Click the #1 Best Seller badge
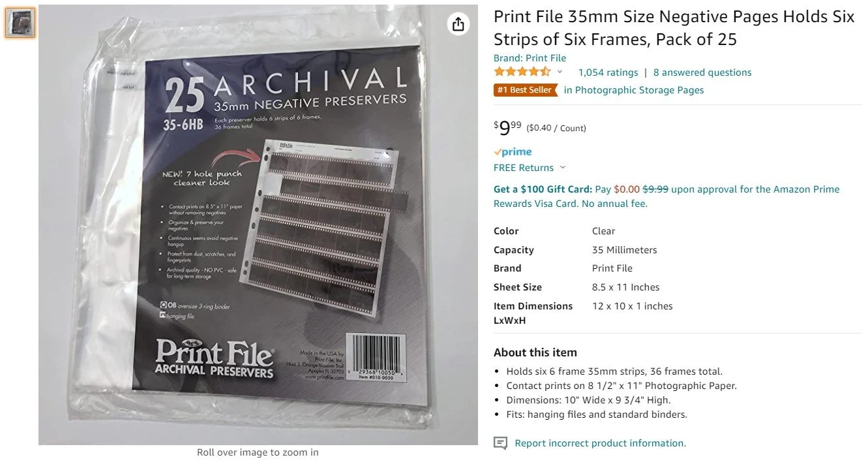 526,90
